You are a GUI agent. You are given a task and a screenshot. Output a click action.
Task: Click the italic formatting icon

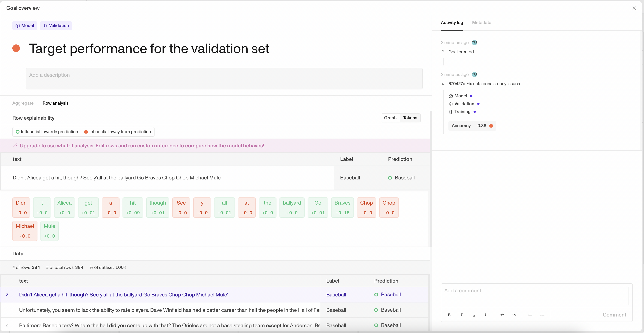pyautogui.click(x=461, y=315)
